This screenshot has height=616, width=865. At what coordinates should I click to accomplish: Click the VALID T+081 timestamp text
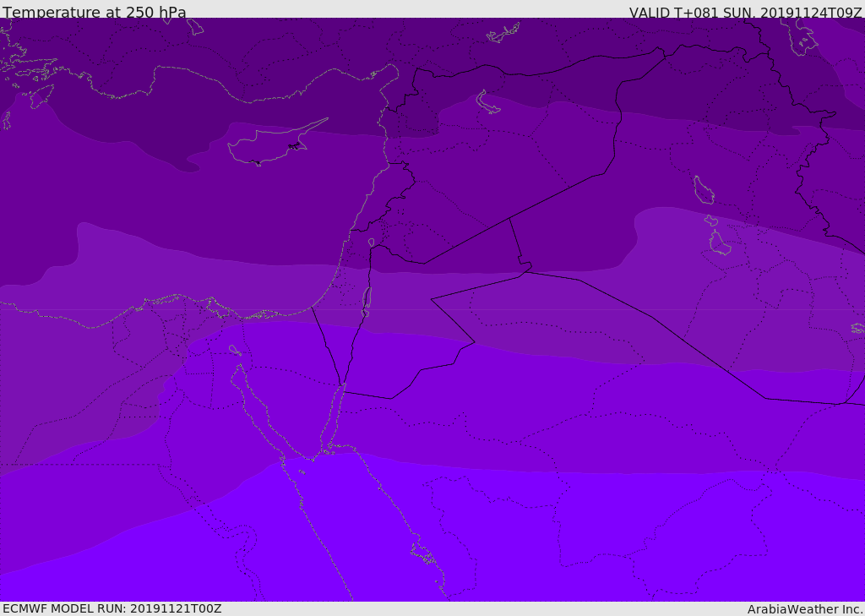(745, 12)
